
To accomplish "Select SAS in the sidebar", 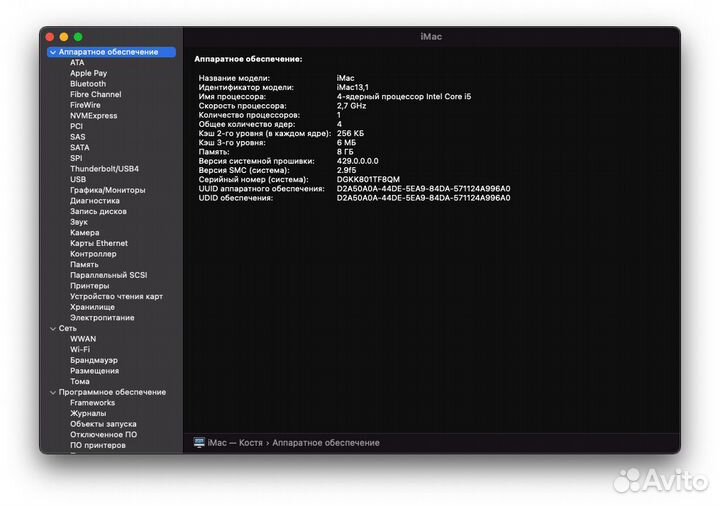I will tap(78, 137).
